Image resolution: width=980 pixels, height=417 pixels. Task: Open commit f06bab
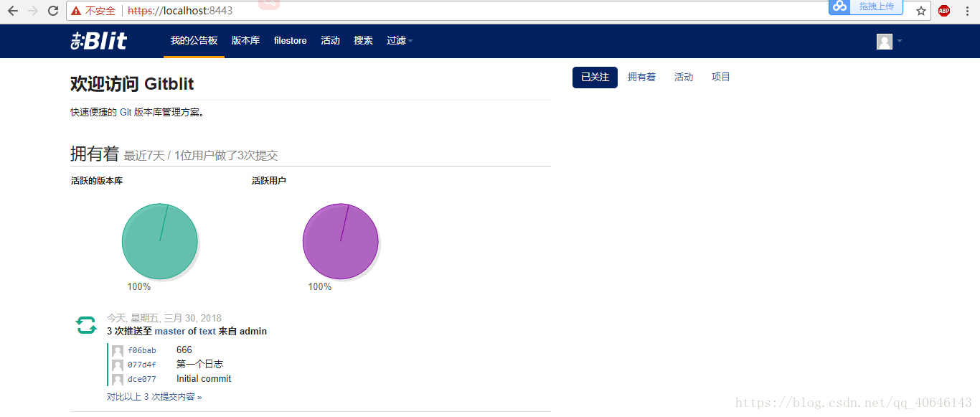[142, 351]
